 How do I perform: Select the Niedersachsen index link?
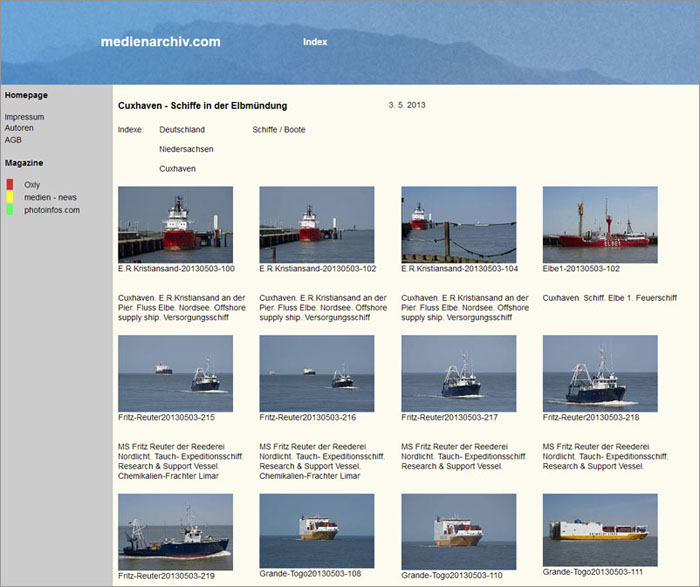pos(186,149)
